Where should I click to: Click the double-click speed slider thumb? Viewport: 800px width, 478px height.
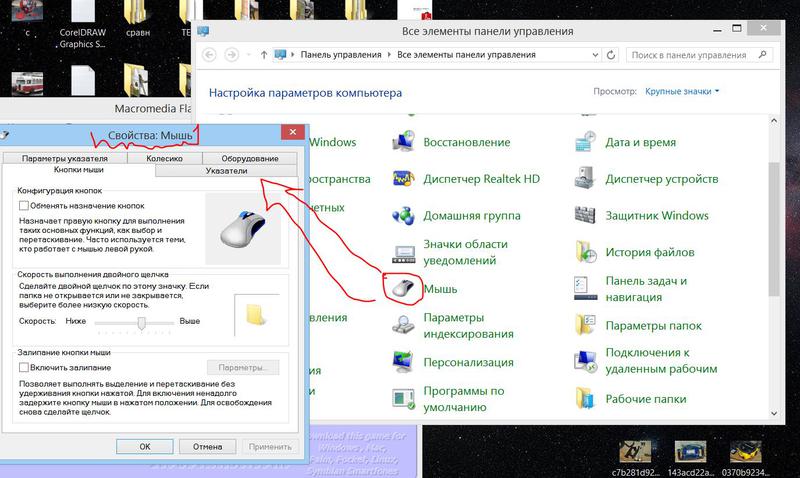tap(141, 322)
